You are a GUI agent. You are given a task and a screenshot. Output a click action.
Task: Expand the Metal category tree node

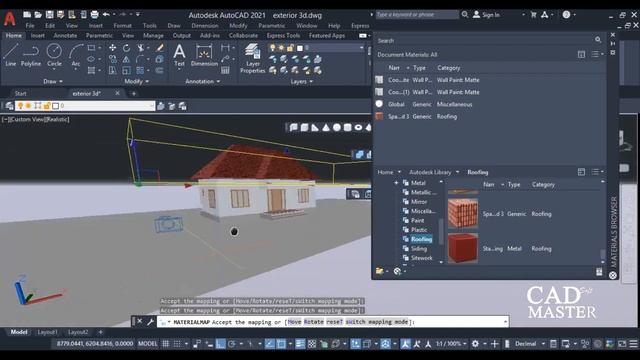click(x=396, y=183)
